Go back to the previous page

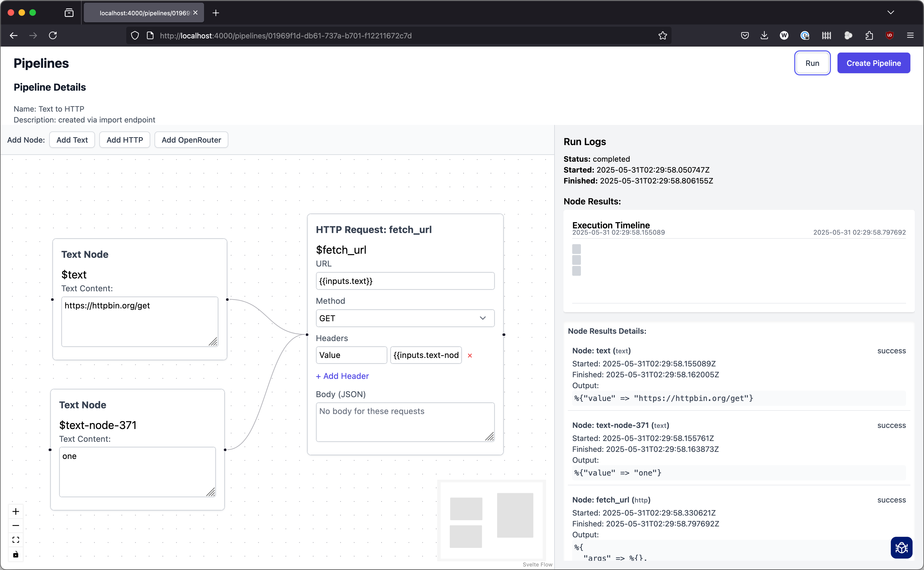14,35
